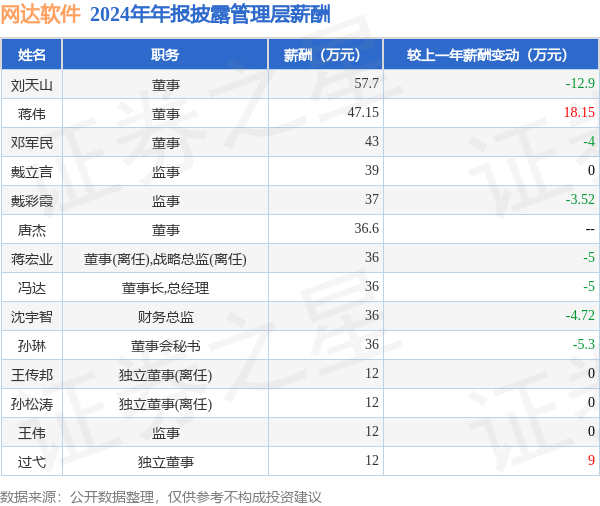Select the name 孙琳
Screen dimensions: 600x506
click(31, 346)
